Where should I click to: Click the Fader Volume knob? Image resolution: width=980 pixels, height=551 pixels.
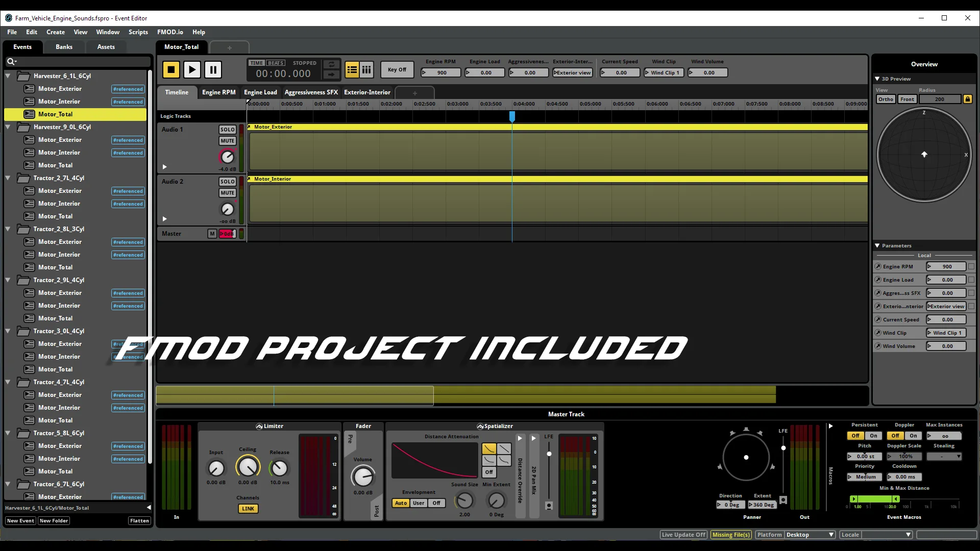(x=363, y=477)
